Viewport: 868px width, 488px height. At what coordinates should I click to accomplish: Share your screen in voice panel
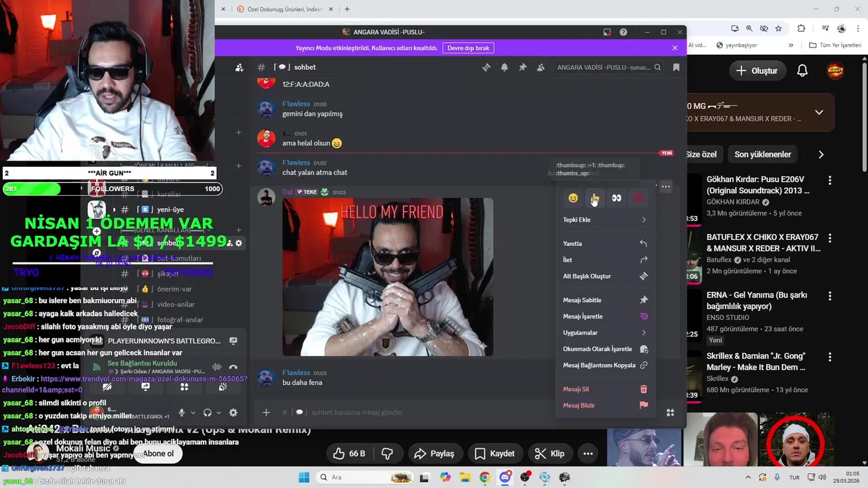pyautogui.click(x=145, y=387)
